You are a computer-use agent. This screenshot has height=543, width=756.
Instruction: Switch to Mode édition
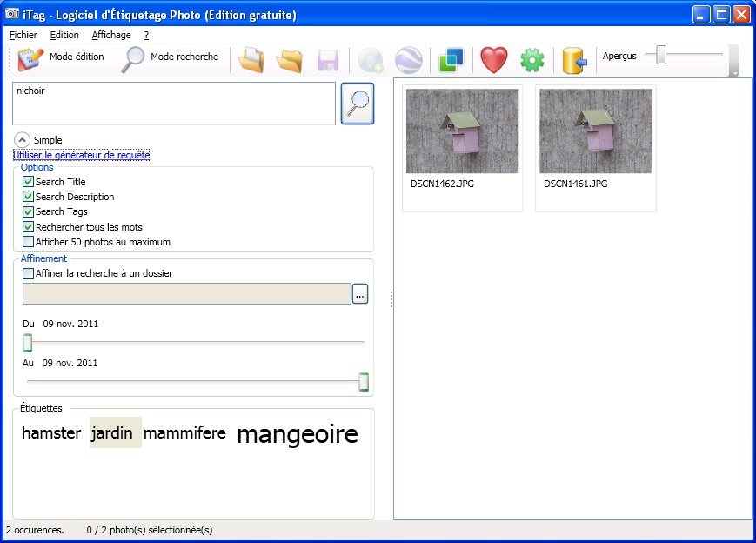click(61, 58)
